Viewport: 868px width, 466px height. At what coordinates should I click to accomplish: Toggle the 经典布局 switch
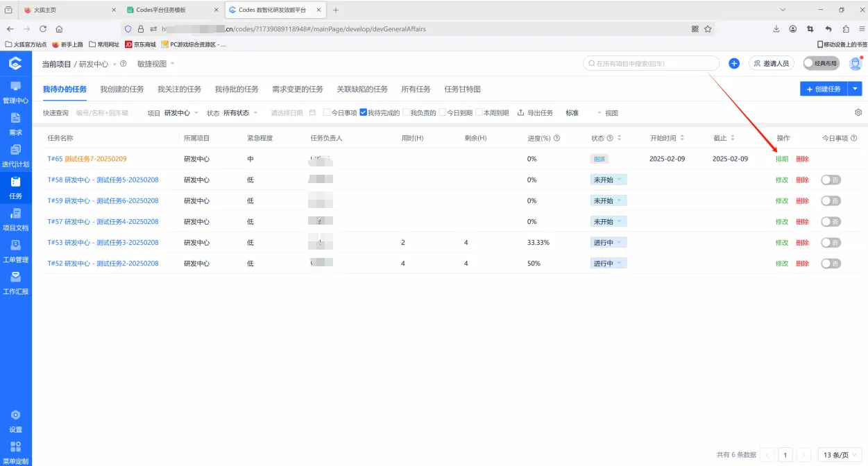tap(822, 63)
